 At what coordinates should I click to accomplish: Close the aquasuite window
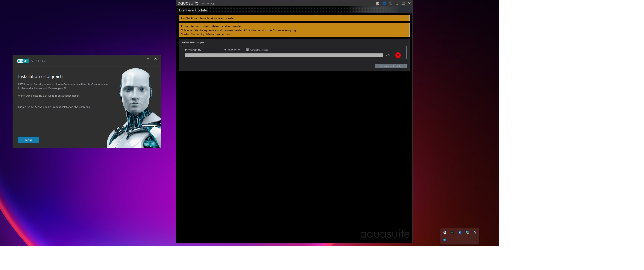(x=409, y=3)
